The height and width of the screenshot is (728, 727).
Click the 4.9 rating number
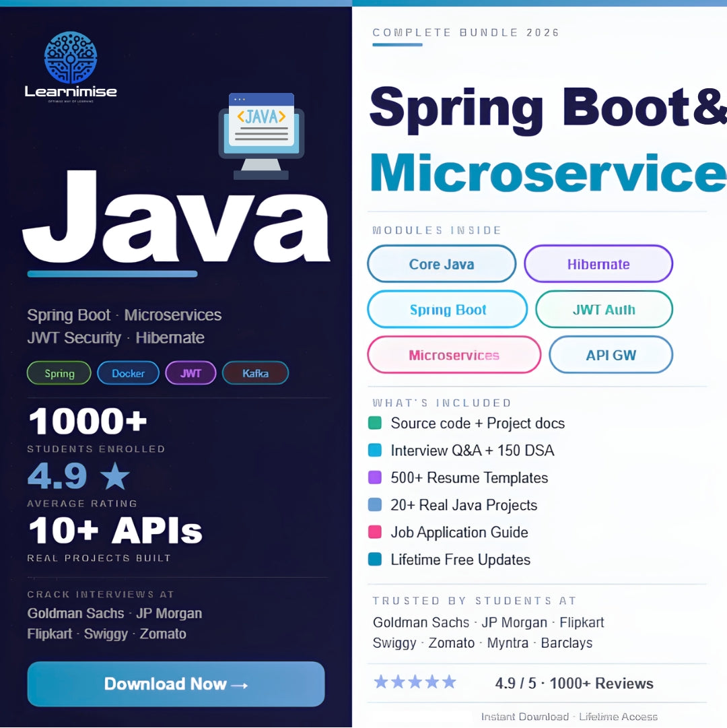tap(57, 476)
